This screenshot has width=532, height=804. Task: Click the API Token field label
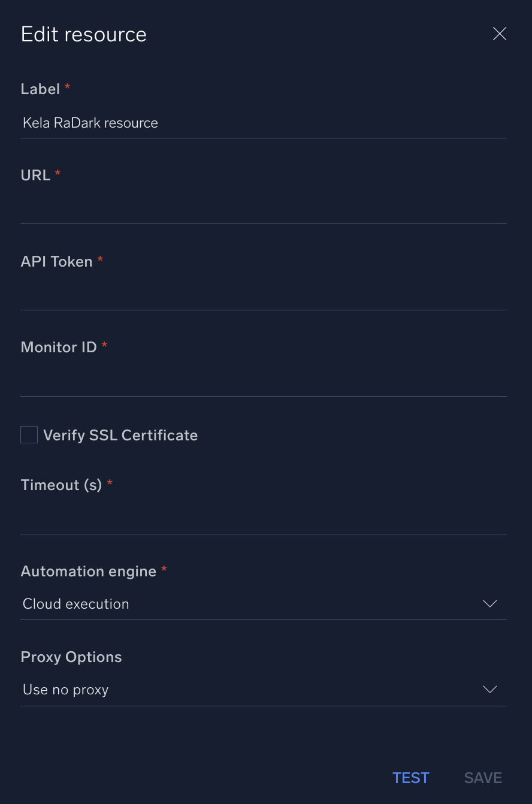pyautogui.click(x=57, y=262)
